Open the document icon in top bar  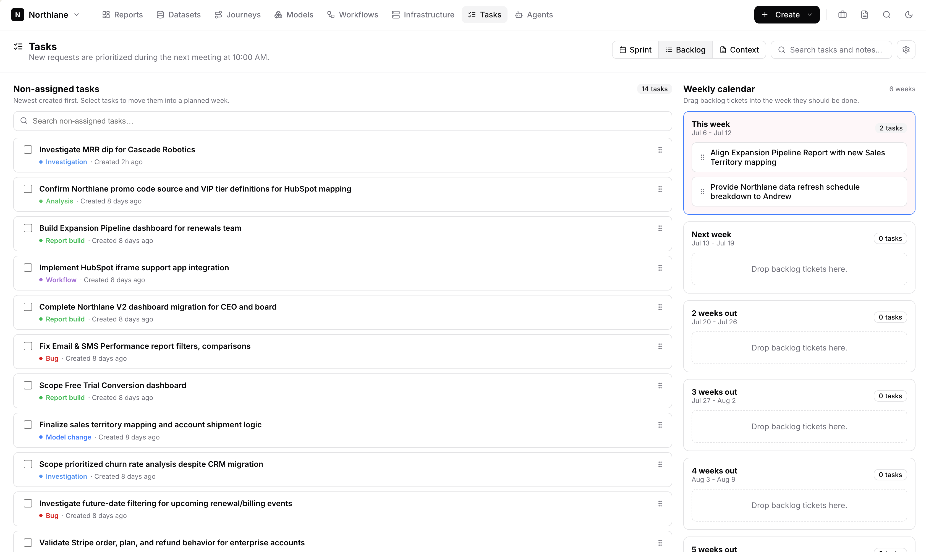864,15
